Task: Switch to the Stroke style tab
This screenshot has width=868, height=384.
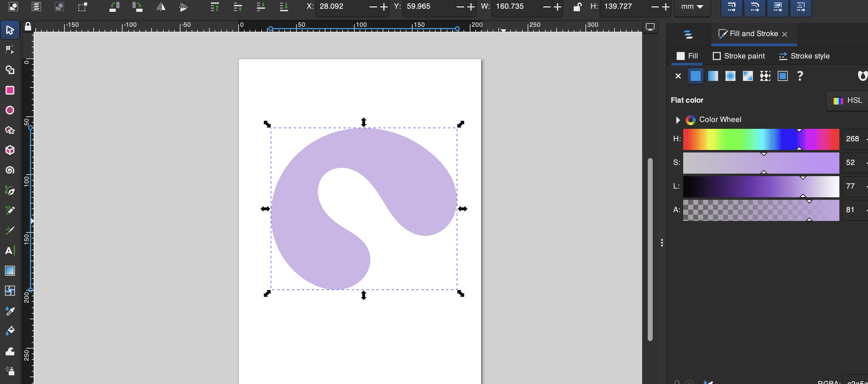Action: 805,56
